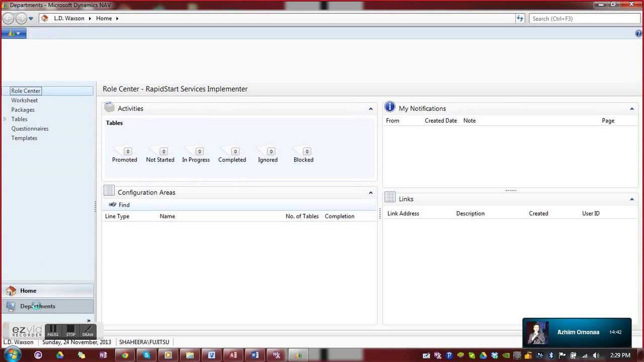Open the navigation history dropdown arrow

pyautogui.click(x=31, y=19)
